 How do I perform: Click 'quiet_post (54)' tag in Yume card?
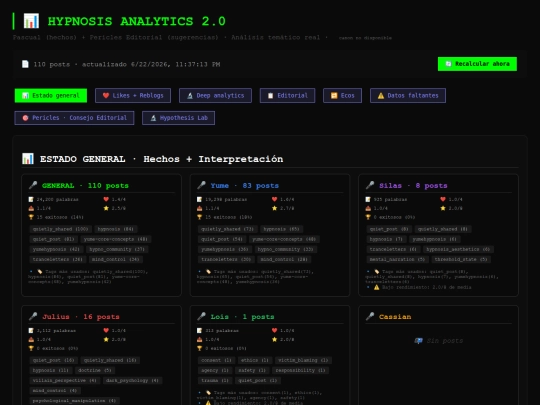(222, 239)
